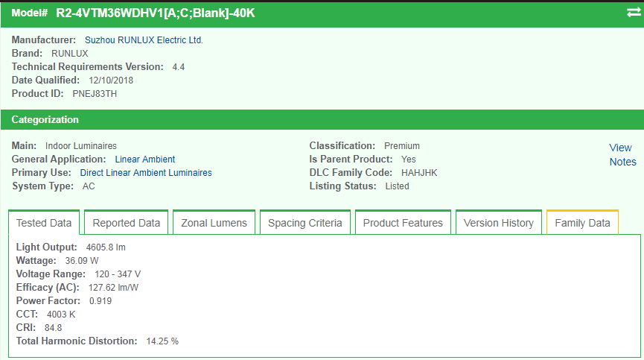Viewport: 644px width, 360px height.
Task: Click the View Notes link
Action: 622,155
